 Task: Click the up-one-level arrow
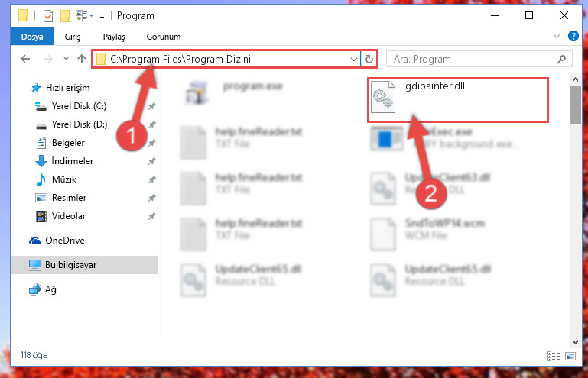[x=82, y=59]
